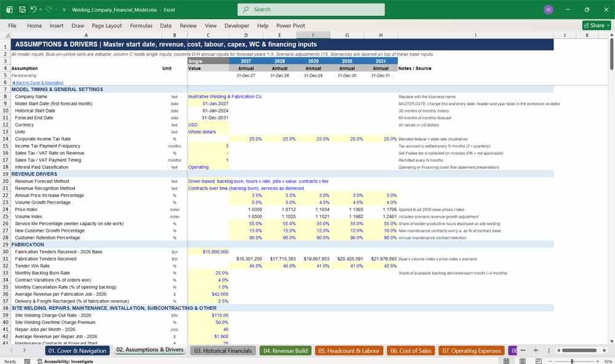Image resolution: width=615 pixels, height=364 pixels.
Task: Open the Draw ribbon tab
Action: point(77,25)
